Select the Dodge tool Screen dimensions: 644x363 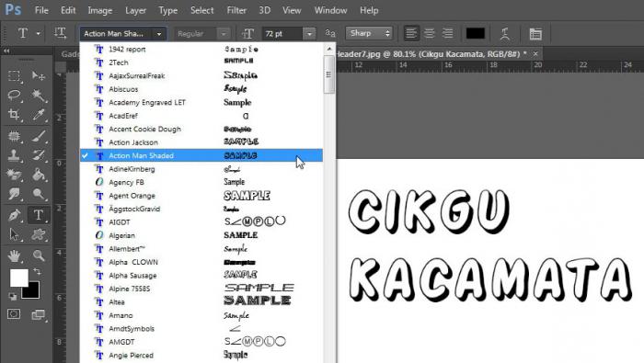pos(39,194)
